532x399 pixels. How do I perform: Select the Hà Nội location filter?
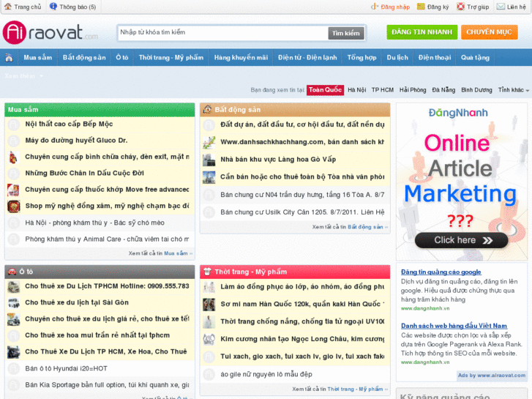click(x=356, y=90)
